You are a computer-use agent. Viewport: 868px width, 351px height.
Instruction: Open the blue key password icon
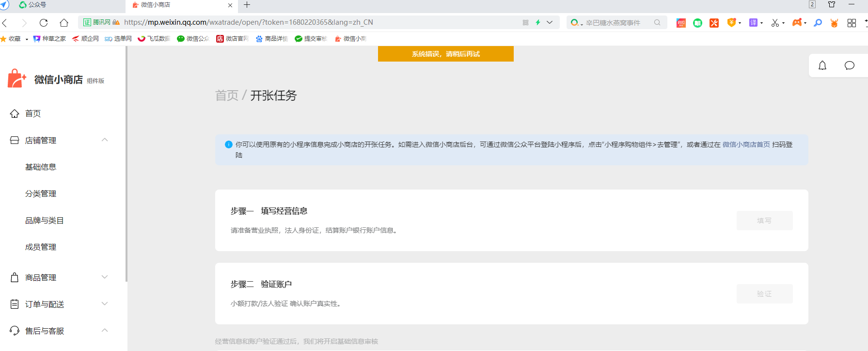[818, 23]
